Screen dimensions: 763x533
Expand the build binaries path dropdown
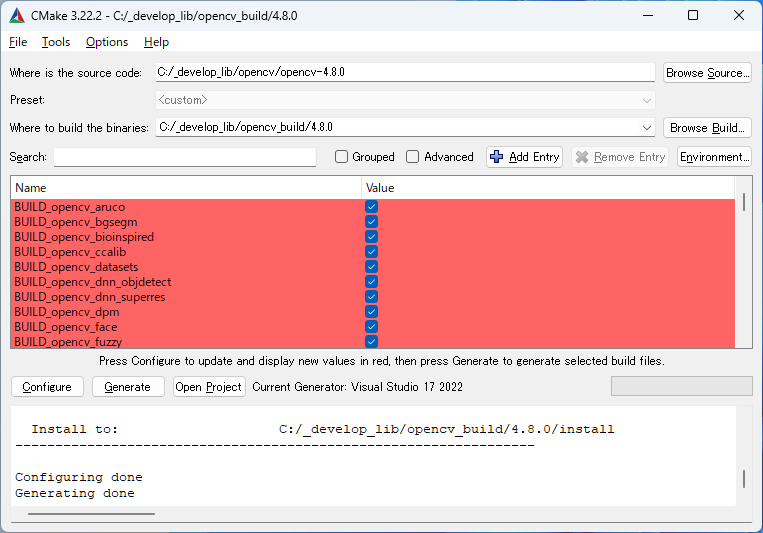point(647,128)
